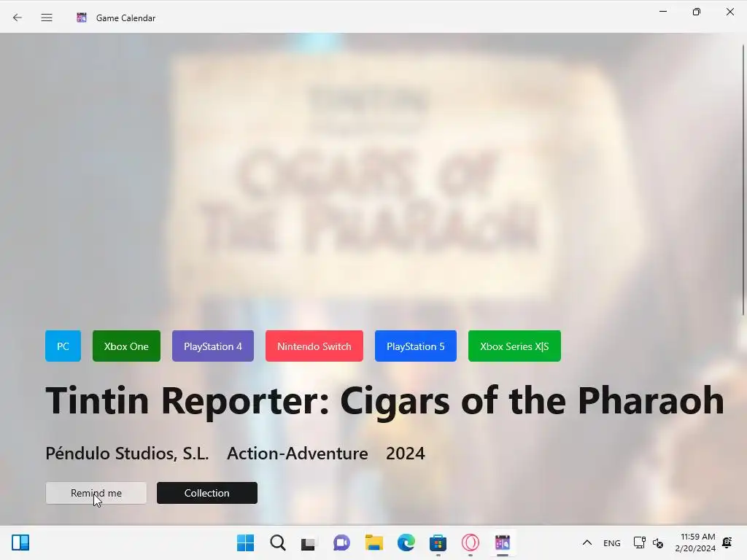747x560 pixels.
Task: Open the Chat app on taskbar
Action: [341, 542]
